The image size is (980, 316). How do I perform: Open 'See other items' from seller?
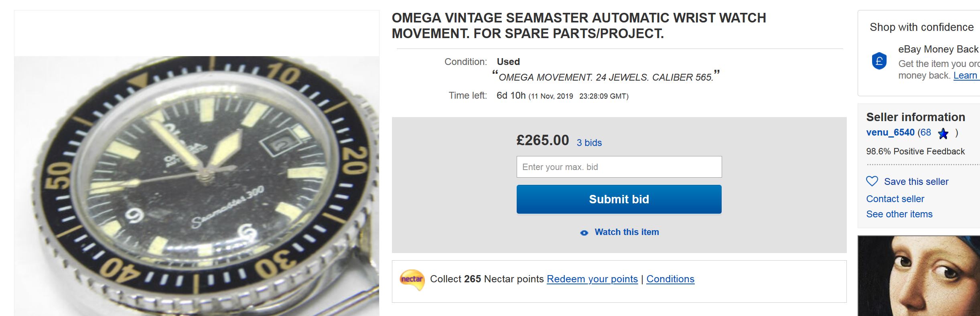coord(899,214)
